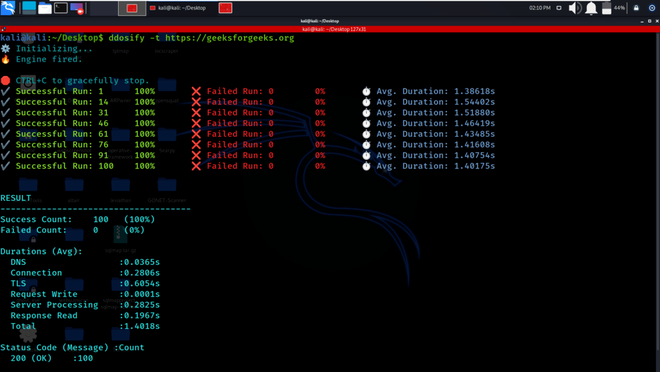The width and height of the screenshot is (660, 372).
Task: Click 'CTRL+C to gracefully stop.' line
Action: 82,80
